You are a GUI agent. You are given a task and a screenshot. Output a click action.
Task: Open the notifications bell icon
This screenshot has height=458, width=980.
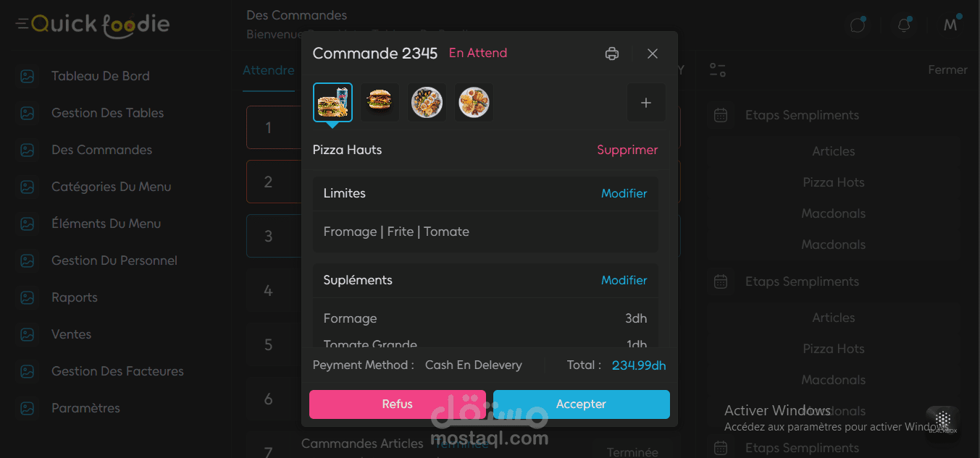904,25
